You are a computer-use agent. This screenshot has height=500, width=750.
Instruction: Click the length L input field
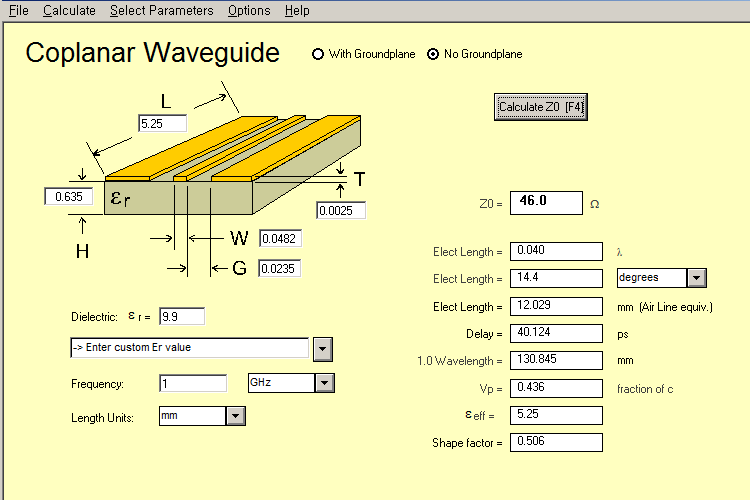(162, 123)
